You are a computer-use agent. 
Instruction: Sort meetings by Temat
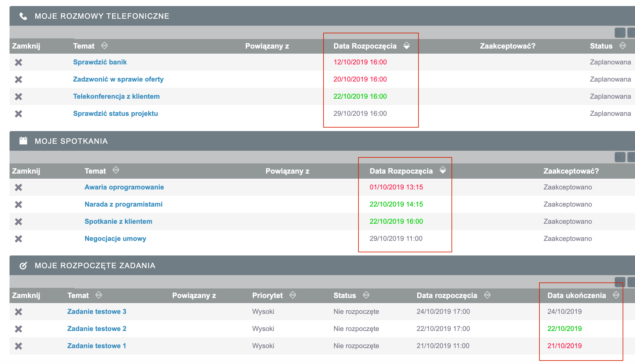tap(116, 170)
